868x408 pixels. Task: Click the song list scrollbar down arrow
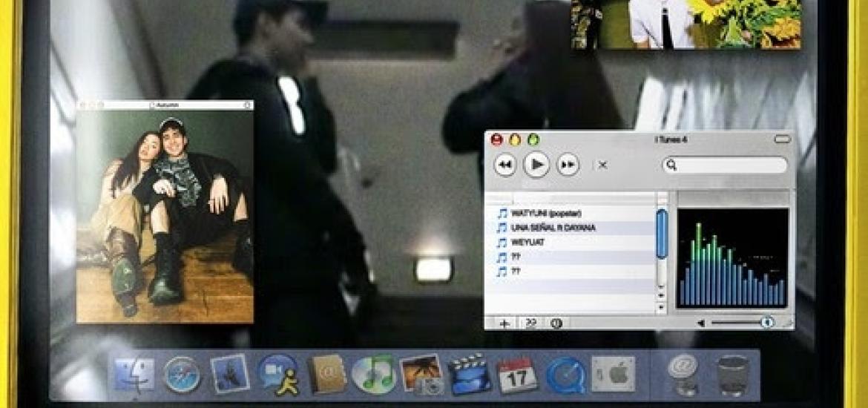pos(661,306)
